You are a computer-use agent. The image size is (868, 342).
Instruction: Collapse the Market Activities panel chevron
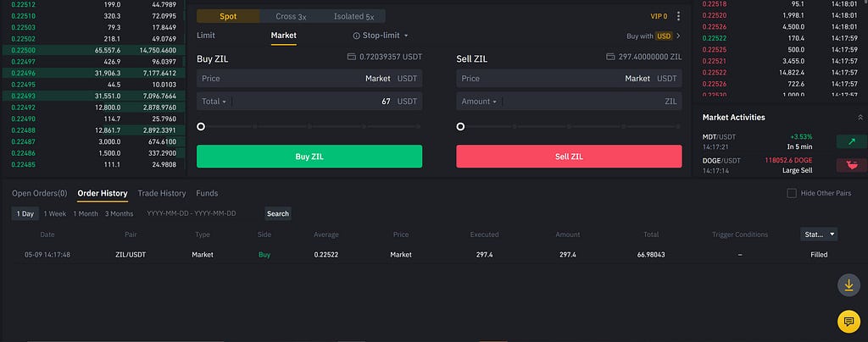click(860, 117)
